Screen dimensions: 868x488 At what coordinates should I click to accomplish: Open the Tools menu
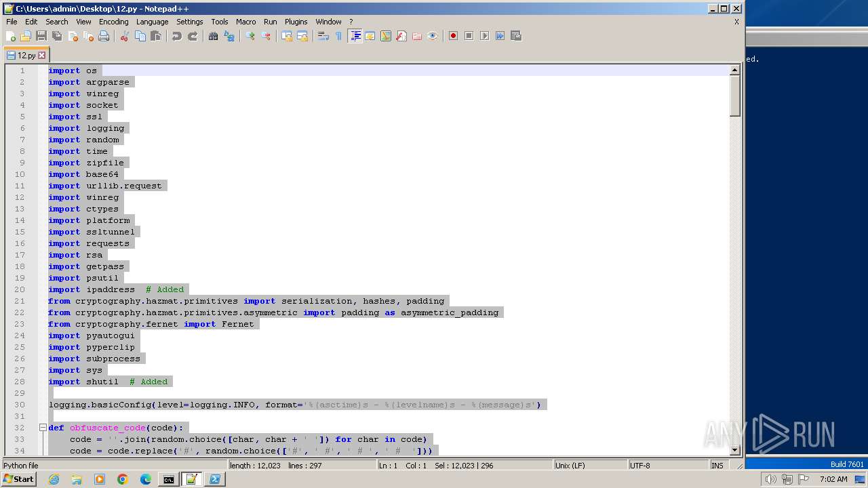click(220, 22)
